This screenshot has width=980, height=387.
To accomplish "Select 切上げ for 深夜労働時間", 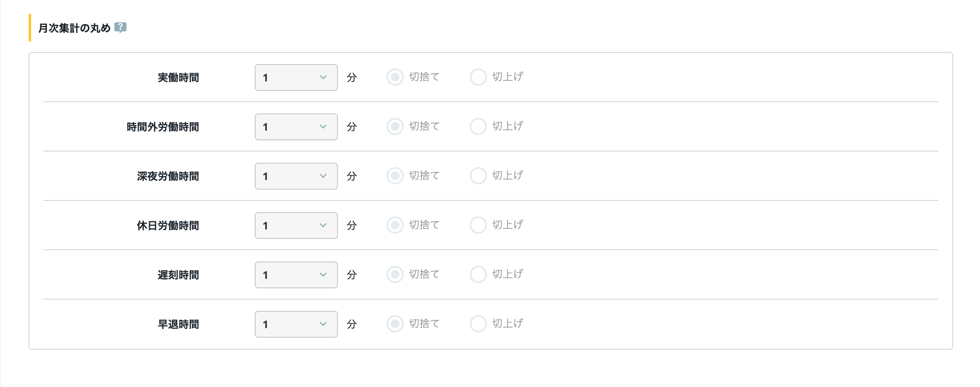I will pos(478,176).
